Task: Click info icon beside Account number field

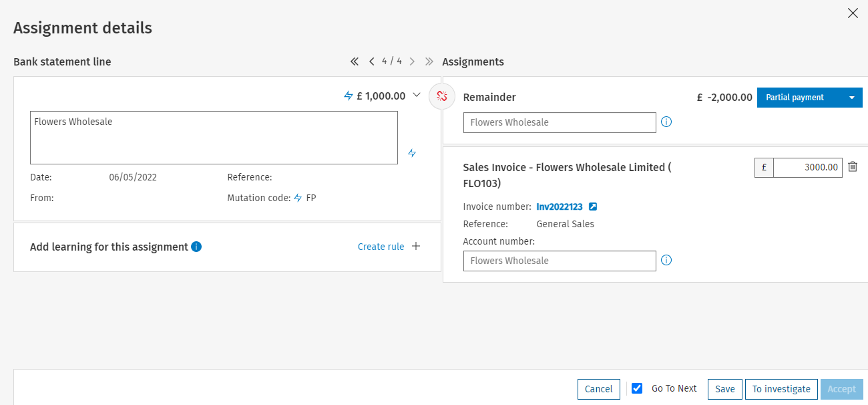Action: click(x=666, y=260)
